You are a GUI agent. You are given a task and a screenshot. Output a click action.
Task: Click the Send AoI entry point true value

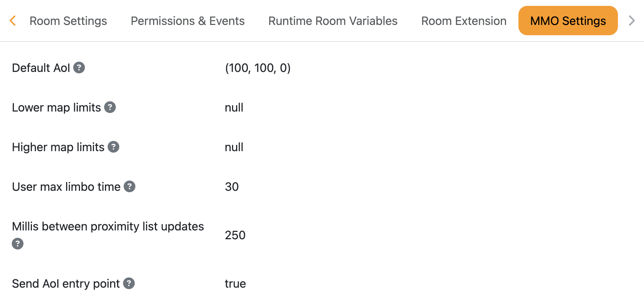[235, 284]
